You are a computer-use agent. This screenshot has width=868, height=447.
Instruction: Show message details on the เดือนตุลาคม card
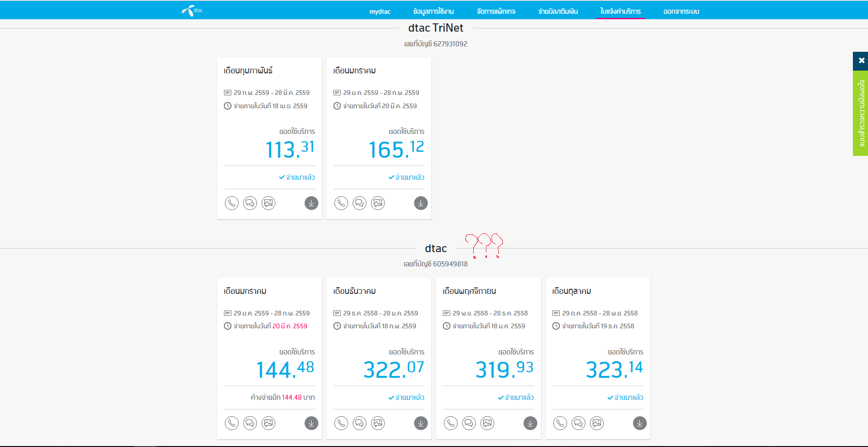(x=579, y=423)
